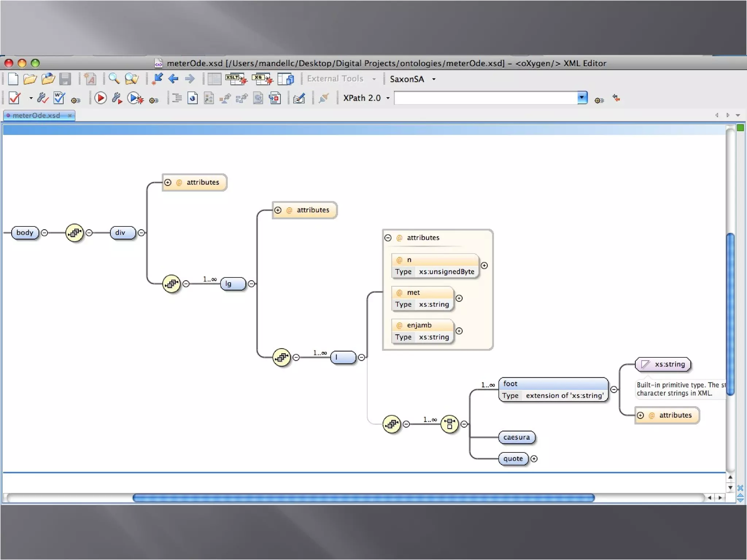Click the Validate document checkmark icon
This screenshot has height=560, width=747.
click(x=15, y=98)
